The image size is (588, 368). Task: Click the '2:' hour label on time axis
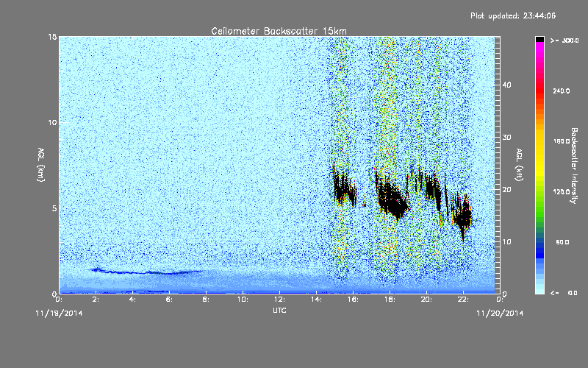point(96,300)
